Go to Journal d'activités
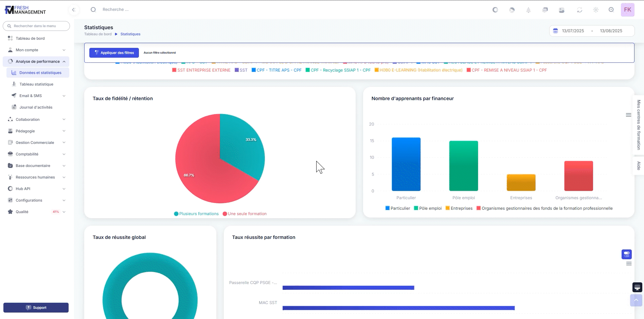644x319 pixels. (x=36, y=107)
